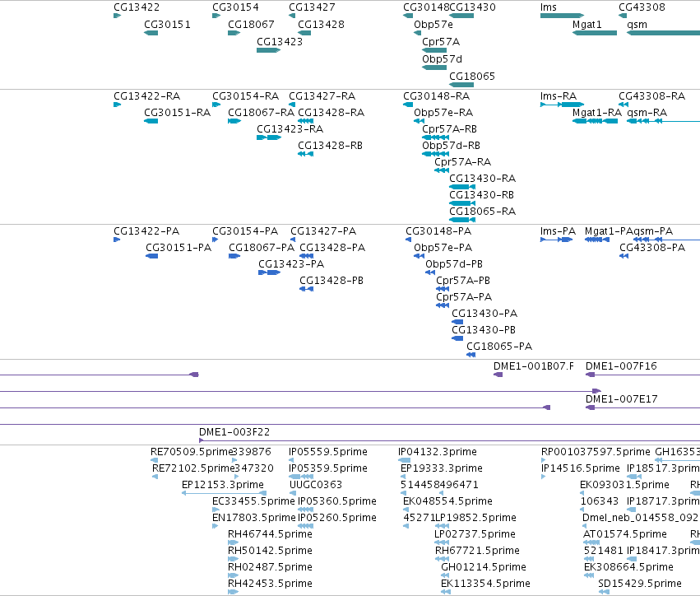This screenshot has width=700, height=596.
Task: Select EST GH01214.5prime
Action: click(x=446, y=575)
